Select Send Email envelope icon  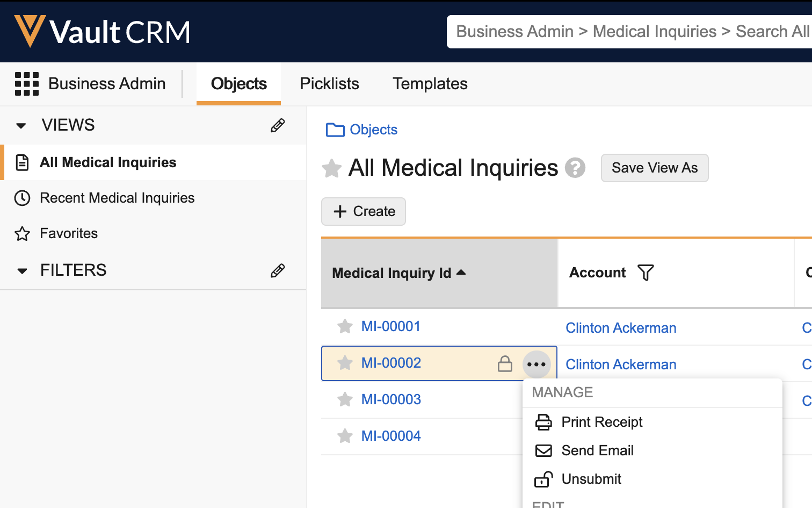click(543, 450)
